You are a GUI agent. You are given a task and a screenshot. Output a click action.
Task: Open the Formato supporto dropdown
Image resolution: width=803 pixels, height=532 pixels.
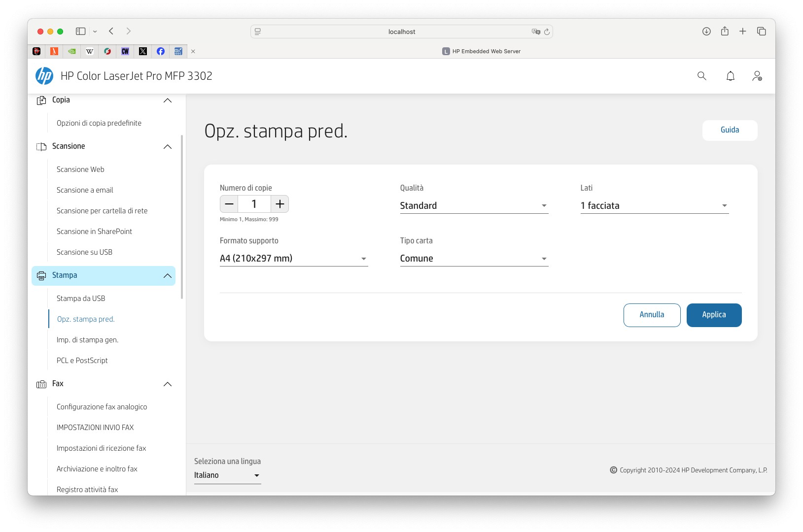(x=294, y=259)
